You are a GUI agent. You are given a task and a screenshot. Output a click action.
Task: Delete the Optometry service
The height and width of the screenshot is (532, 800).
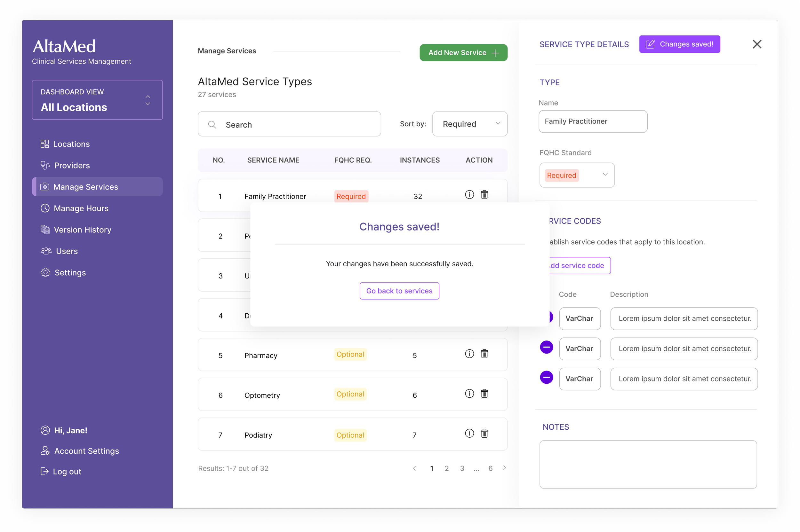point(484,394)
